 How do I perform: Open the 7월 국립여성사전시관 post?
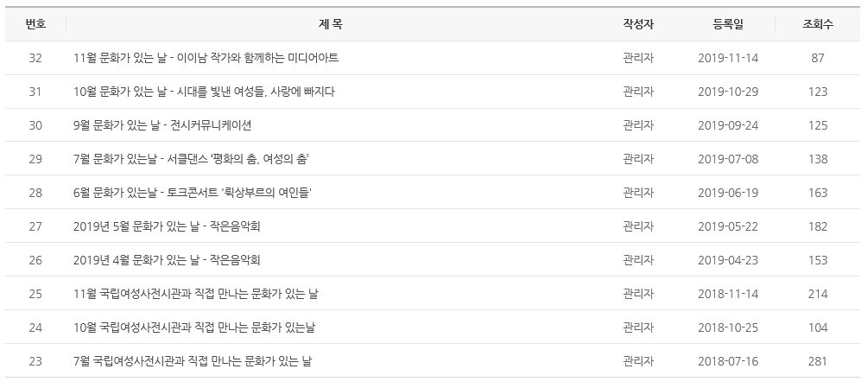(193, 361)
